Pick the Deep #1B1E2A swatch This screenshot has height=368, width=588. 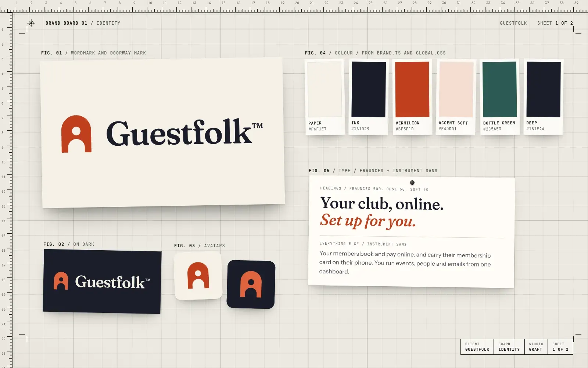click(544, 97)
